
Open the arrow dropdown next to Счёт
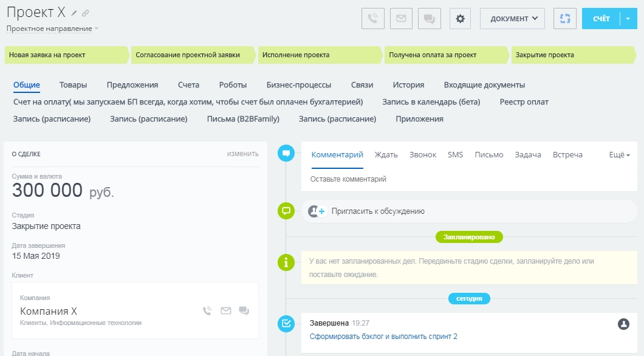point(628,18)
